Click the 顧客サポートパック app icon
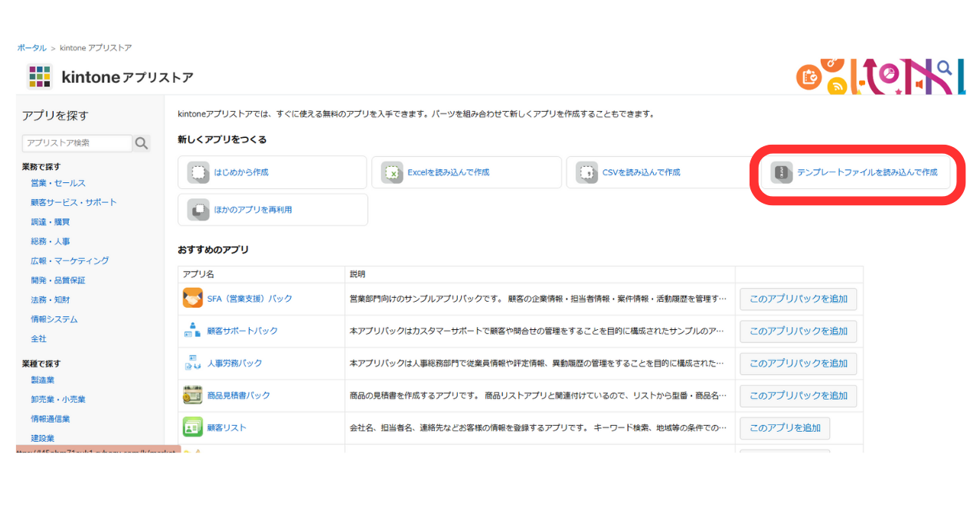Screen dimensions: 980x513 [x=192, y=331]
